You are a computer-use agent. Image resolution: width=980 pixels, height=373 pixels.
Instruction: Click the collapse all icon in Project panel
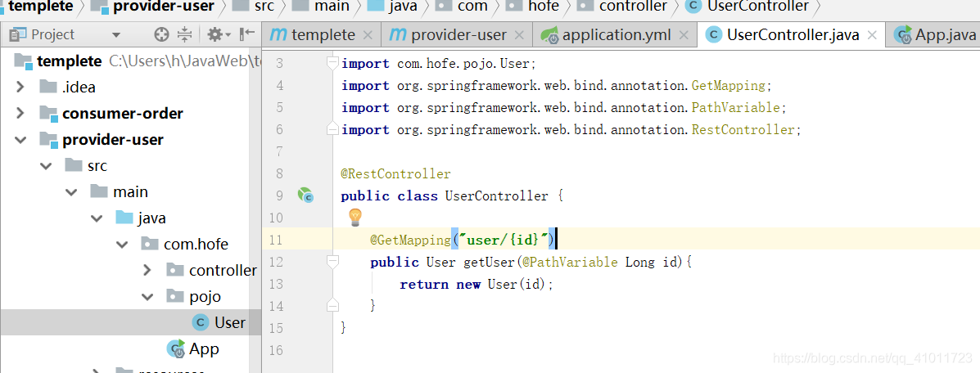[x=184, y=34]
